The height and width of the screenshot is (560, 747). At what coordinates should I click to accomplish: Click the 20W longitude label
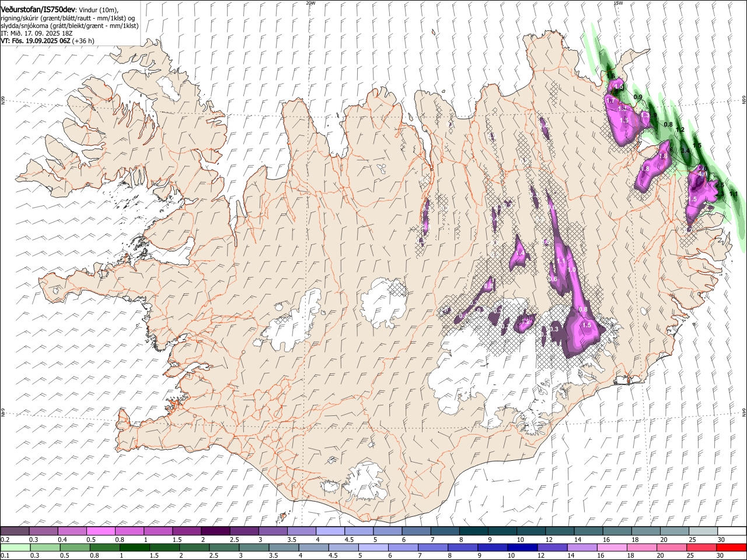pos(310,3)
